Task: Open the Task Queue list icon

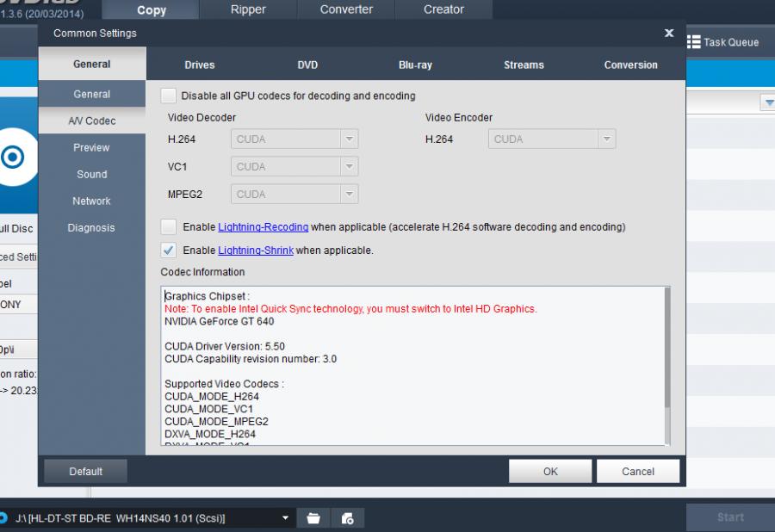Action: [693, 42]
